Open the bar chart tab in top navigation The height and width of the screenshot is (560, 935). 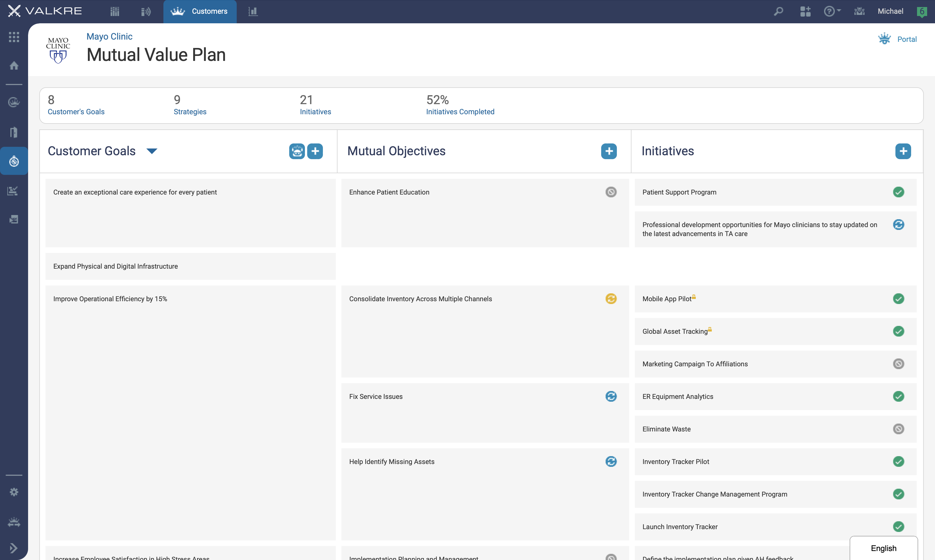253,11
